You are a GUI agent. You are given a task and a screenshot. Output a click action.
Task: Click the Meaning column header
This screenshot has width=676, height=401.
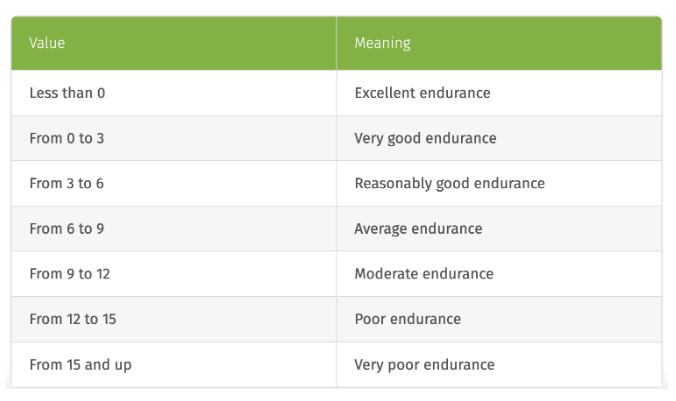point(499,43)
